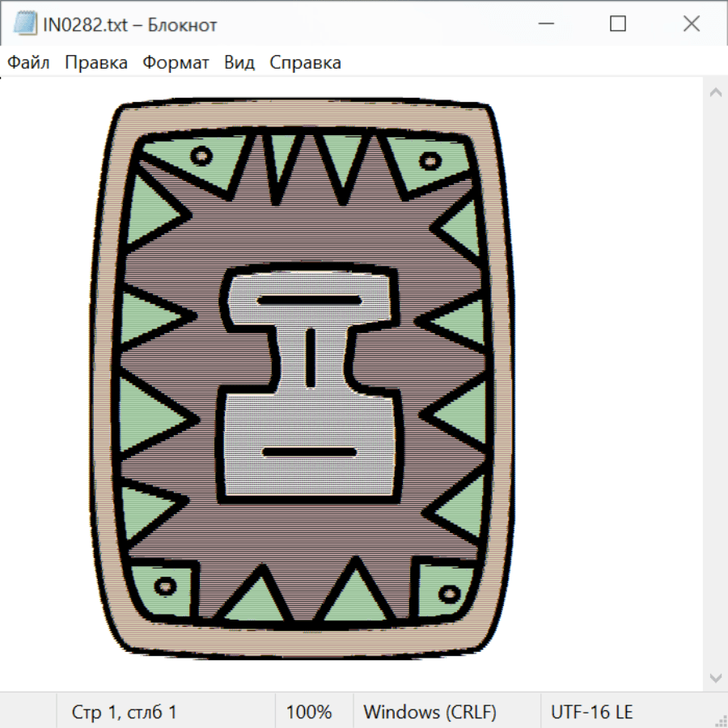Click the Notepad icon in the title bar
The height and width of the screenshot is (728, 728).
click(x=24, y=24)
